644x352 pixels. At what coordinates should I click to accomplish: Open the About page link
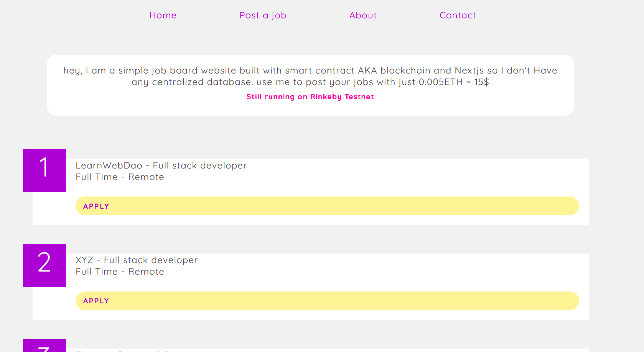[363, 15]
